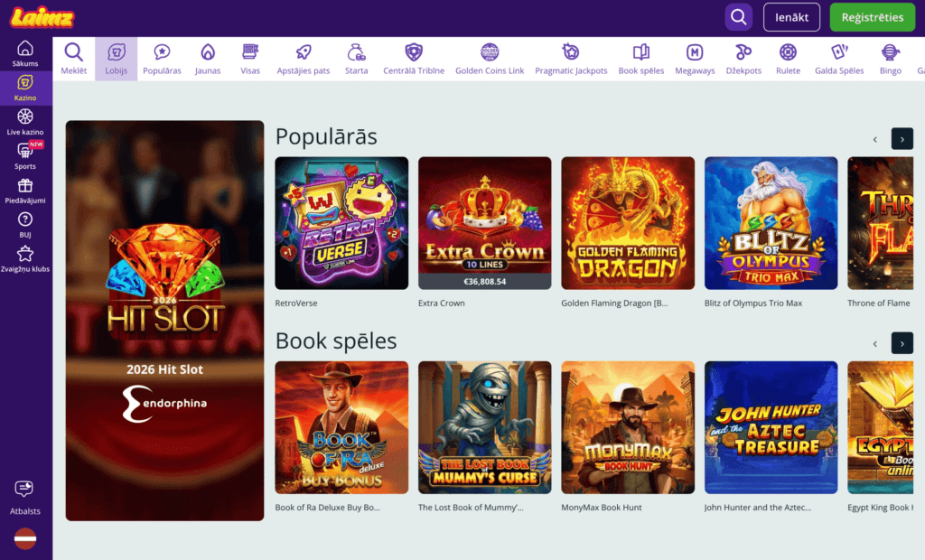Select the Populāras category
The width and height of the screenshot is (925, 560).
pyautogui.click(x=163, y=59)
